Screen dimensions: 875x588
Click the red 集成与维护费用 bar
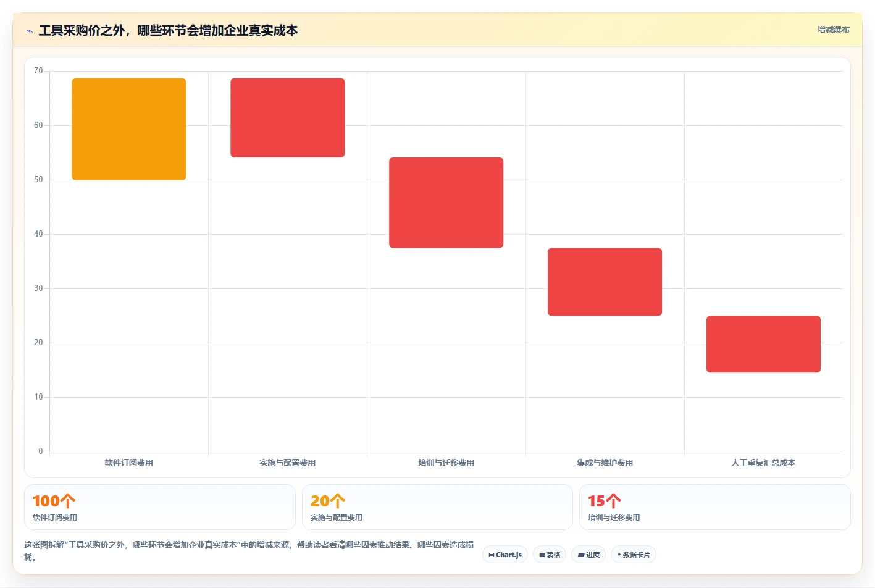point(605,282)
